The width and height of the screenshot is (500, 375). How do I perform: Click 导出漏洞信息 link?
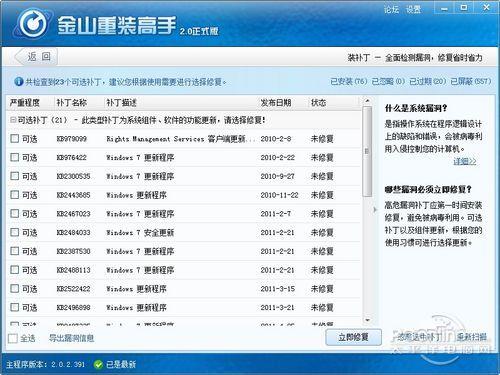point(71,338)
